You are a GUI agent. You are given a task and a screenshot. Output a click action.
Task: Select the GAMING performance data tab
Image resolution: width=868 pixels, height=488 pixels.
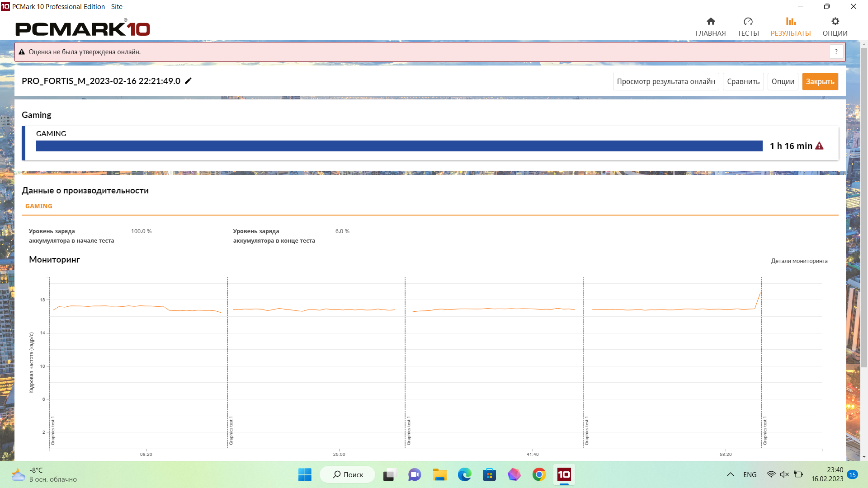point(39,206)
